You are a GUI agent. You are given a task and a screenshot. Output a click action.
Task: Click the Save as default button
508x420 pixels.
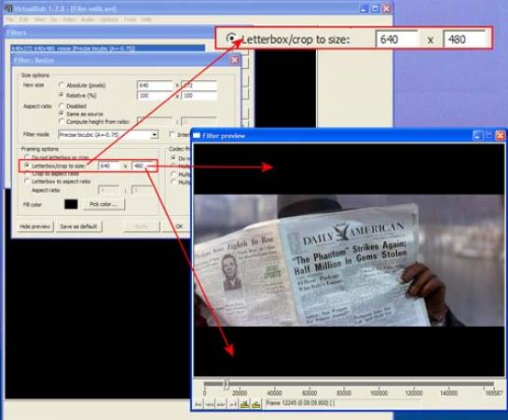78,226
